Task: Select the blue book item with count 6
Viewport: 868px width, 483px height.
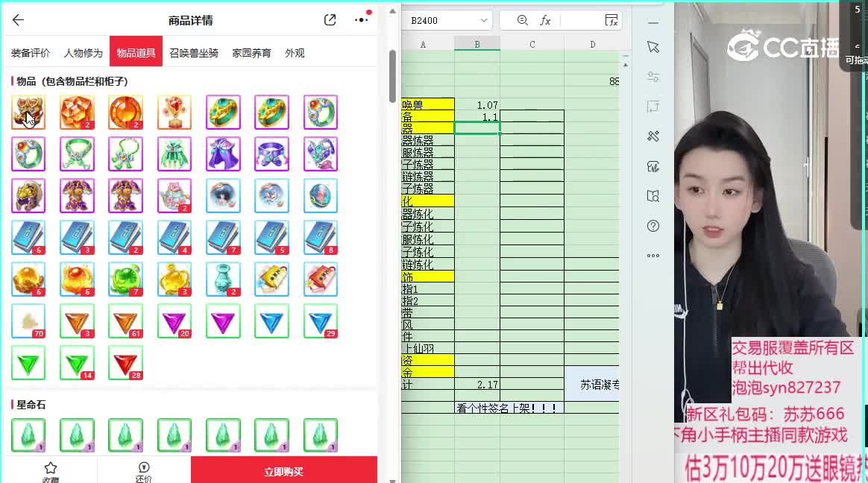Action: (x=28, y=237)
